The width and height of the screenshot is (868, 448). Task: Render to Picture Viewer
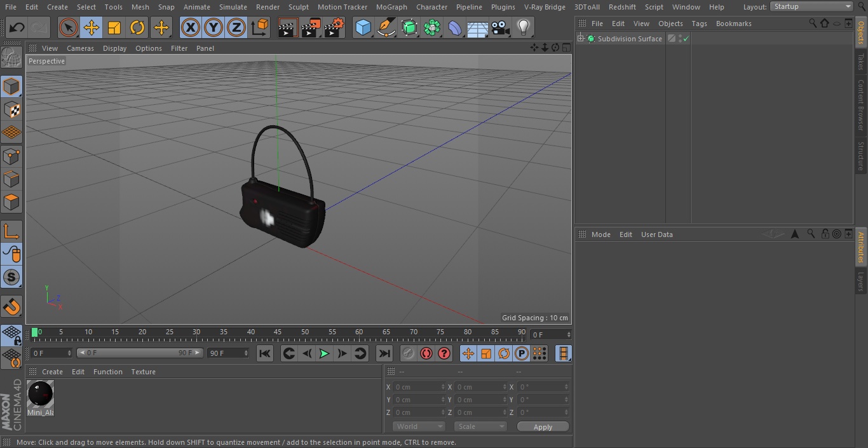[x=311, y=27]
